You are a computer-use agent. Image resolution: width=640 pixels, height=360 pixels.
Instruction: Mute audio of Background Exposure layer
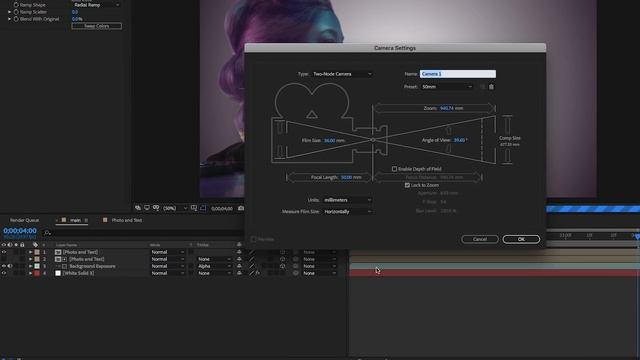click(x=10, y=266)
